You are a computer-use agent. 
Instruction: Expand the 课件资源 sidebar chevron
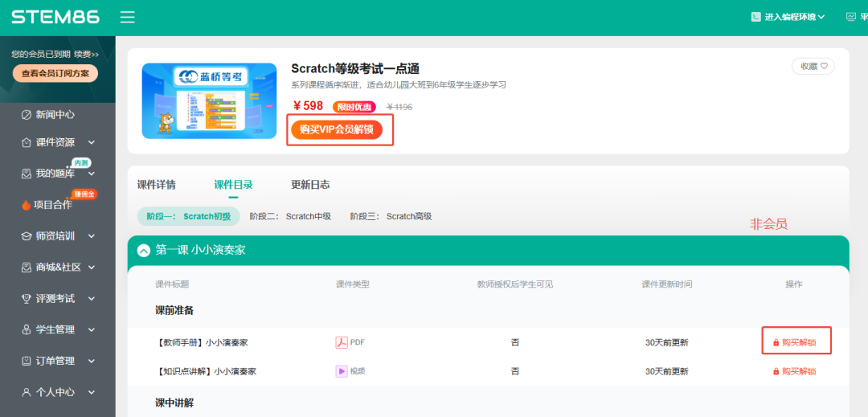92,143
